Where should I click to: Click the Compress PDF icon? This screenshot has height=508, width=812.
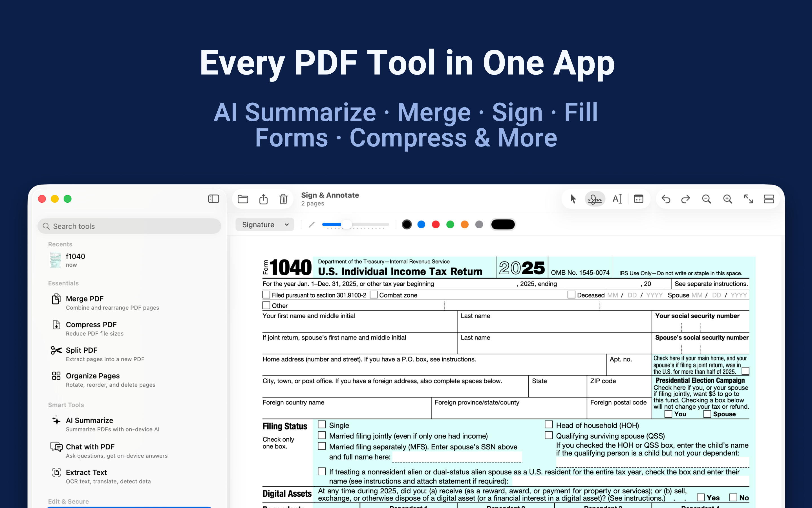[56, 325]
